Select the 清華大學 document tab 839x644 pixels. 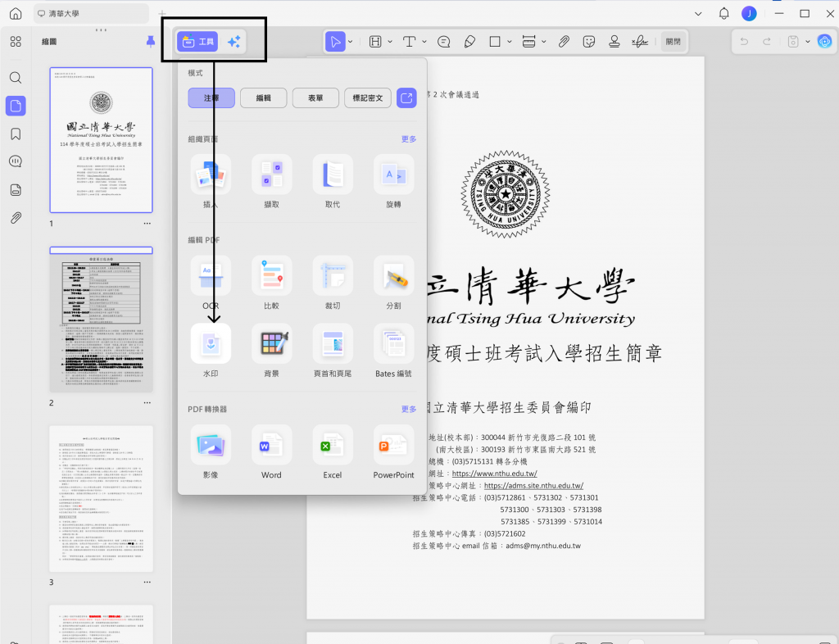tap(91, 14)
